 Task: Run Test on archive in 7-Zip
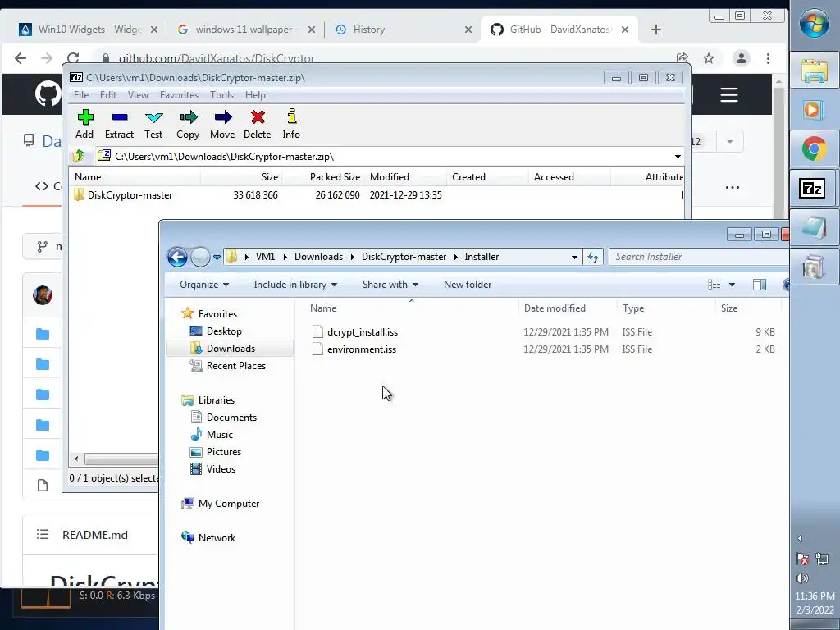click(153, 125)
